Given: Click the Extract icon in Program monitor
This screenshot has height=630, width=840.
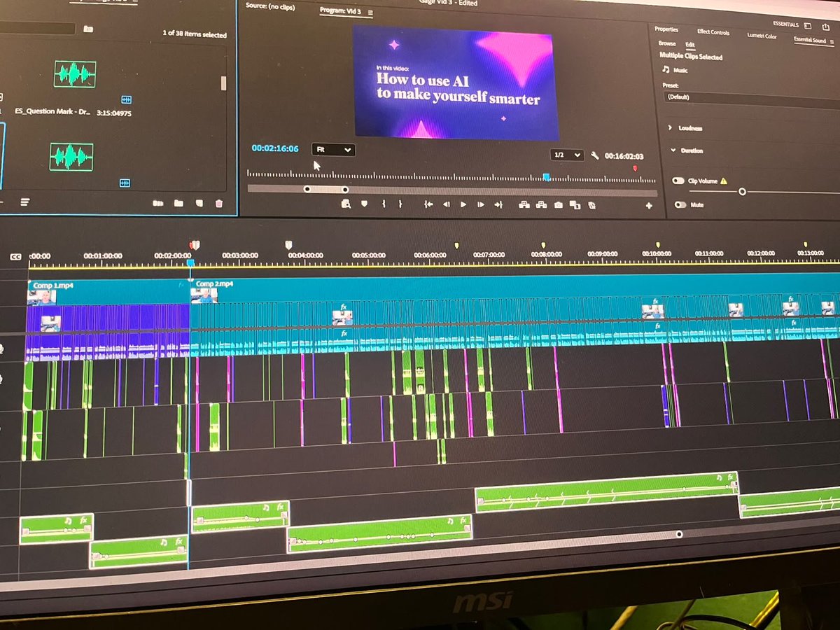Looking at the screenshot, I should [541, 205].
